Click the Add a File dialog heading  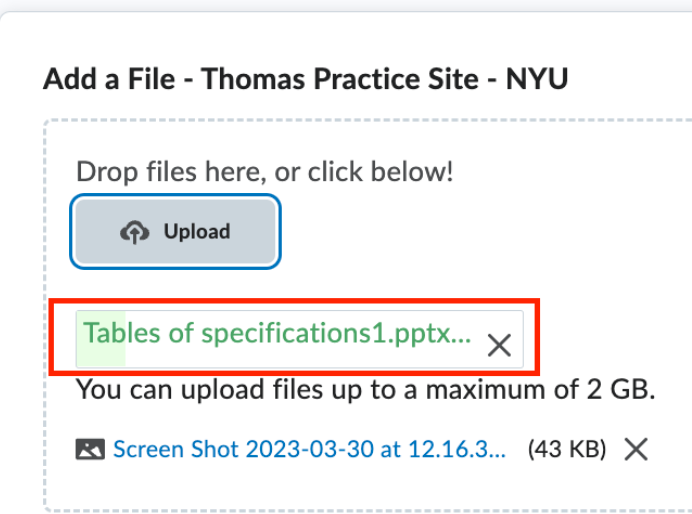[x=305, y=79]
